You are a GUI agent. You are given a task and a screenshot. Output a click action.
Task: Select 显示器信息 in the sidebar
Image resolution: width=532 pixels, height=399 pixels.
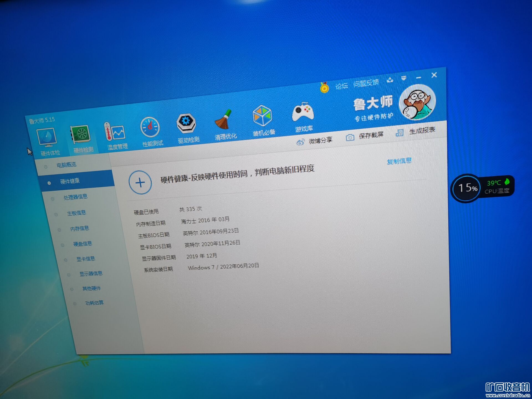tap(91, 274)
